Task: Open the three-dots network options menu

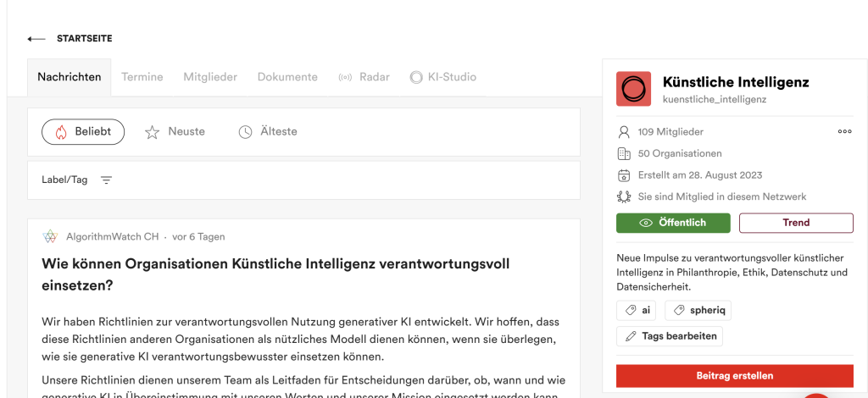Action: click(x=844, y=132)
